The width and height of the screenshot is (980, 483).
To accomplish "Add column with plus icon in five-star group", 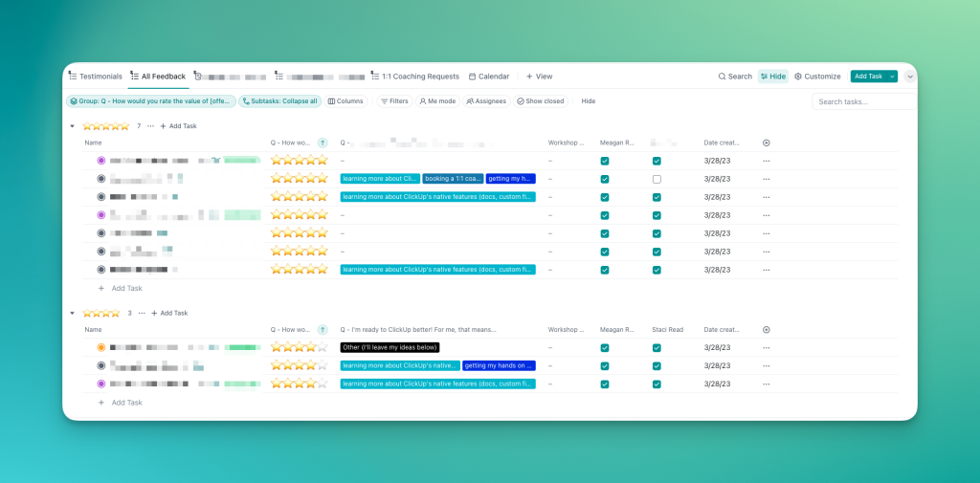I will (x=767, y=143).
